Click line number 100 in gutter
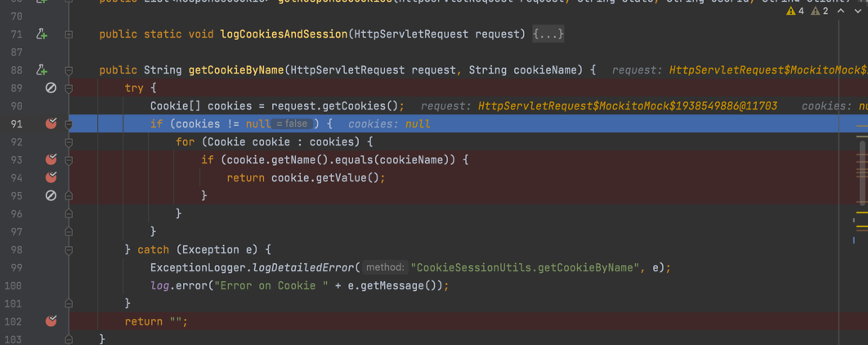 coord(12,285)
